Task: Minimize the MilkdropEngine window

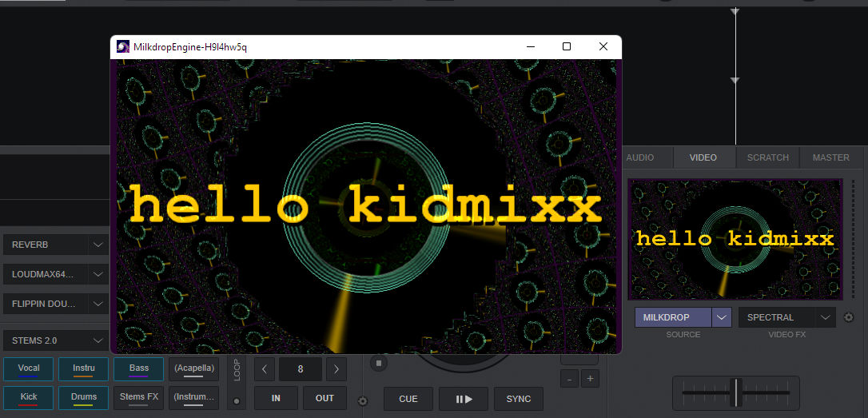Action: 530,46
